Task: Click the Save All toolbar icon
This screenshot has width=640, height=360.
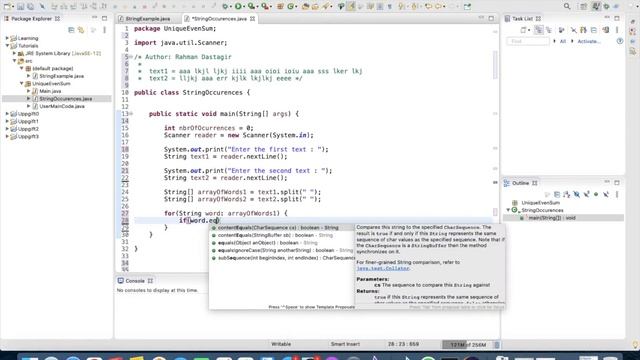Action: coord(30,6)
